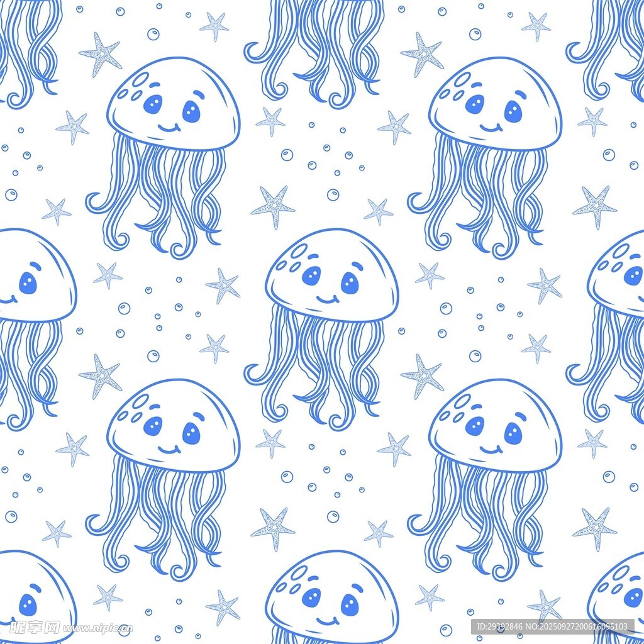Screen dimensions: 644x644
Task: Click the bottom-right jellyfish's smile
Action: coord(491,450)
